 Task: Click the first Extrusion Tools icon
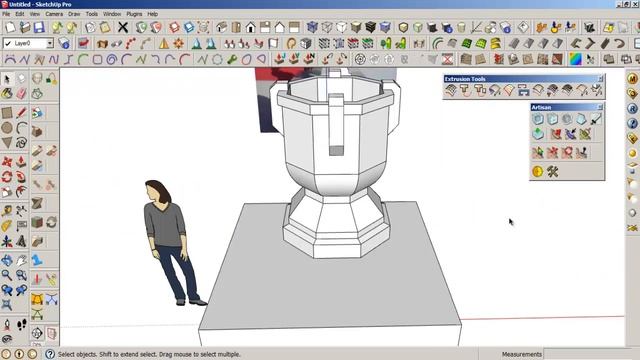point(451,90)
